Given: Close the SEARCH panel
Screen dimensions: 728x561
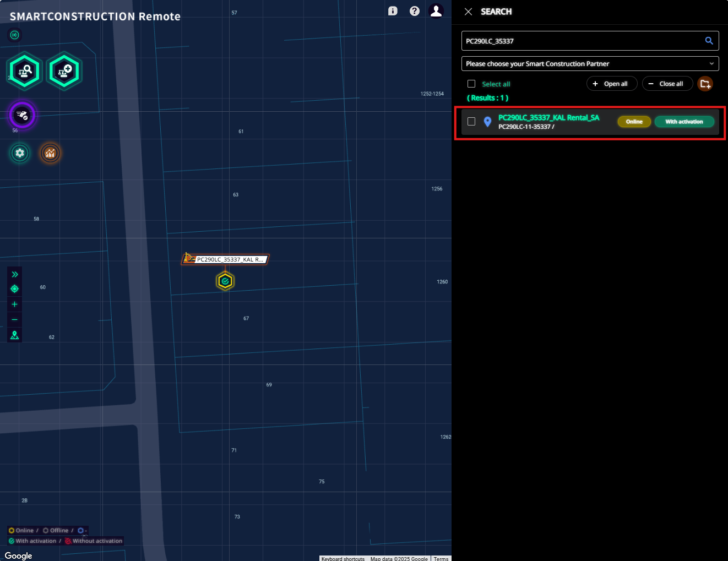Looking at the screenshot, I should click(x=468, y=12).
